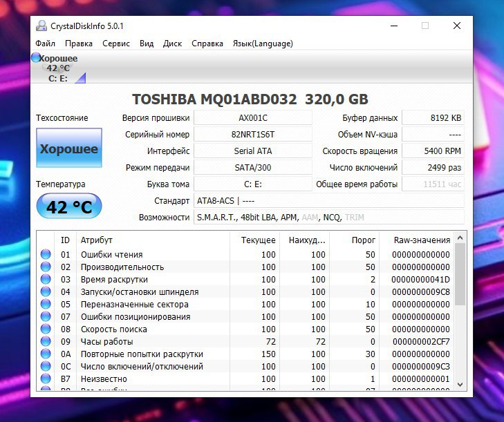Click the status orb for 0C Число включений/отключений
Screen dimensions: 504x422
pos(46,366)
